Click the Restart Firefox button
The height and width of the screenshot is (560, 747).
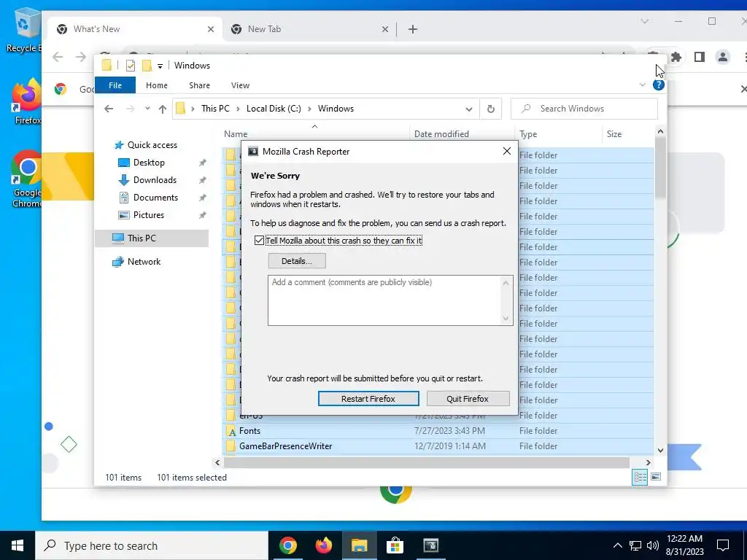tap(368, 399)
